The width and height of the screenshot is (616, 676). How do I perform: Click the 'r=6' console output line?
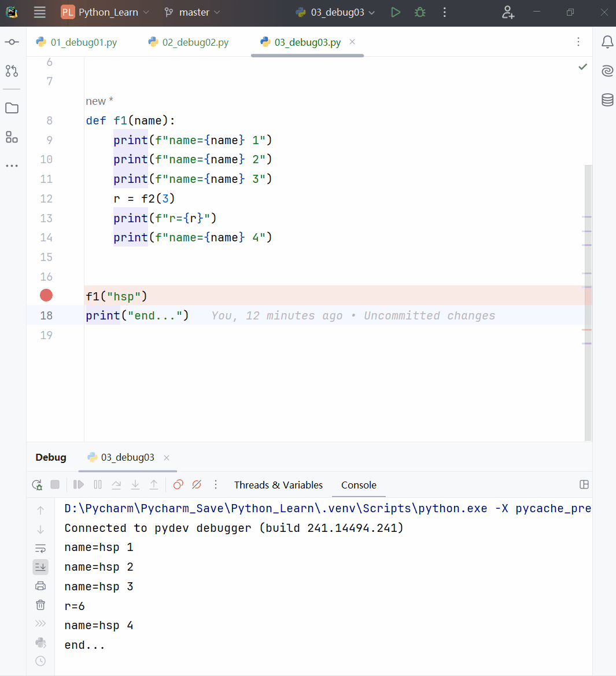pos(75,606)
